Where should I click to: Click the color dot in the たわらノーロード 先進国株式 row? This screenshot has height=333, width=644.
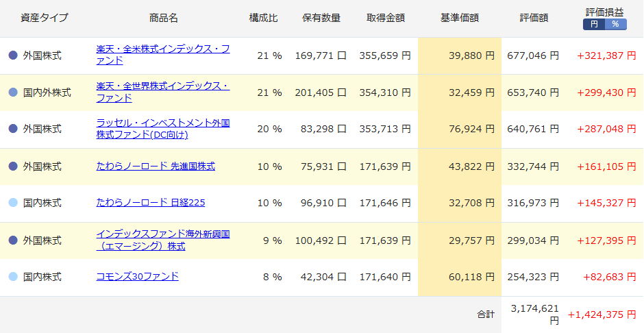[x=13, y=166]
